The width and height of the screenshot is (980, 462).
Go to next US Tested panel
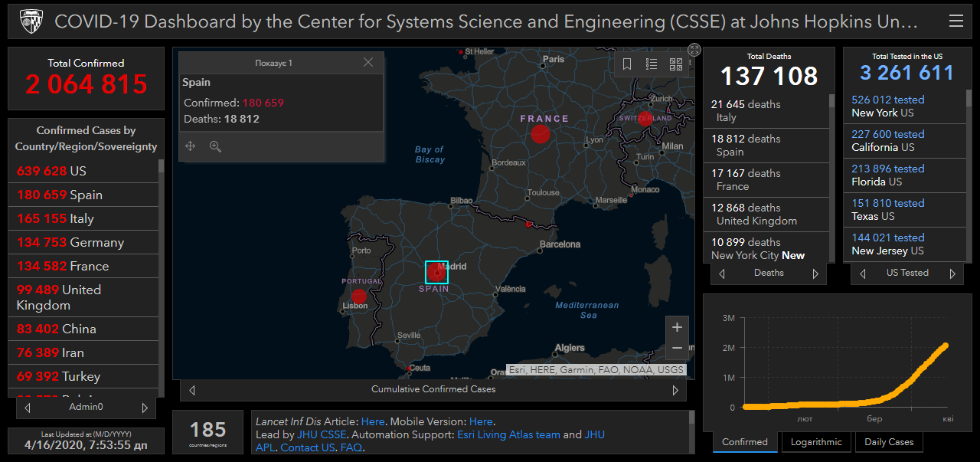coord(952,274)
